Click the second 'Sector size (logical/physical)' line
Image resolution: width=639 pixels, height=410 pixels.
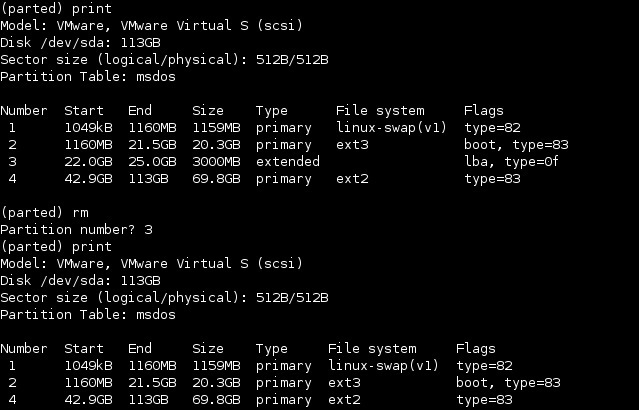click(164, 298)
